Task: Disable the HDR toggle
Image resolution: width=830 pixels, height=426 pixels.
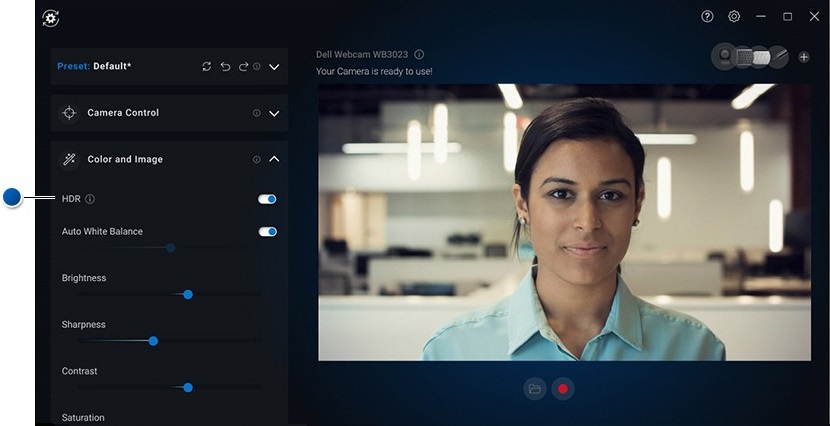Action: [267, 199]
